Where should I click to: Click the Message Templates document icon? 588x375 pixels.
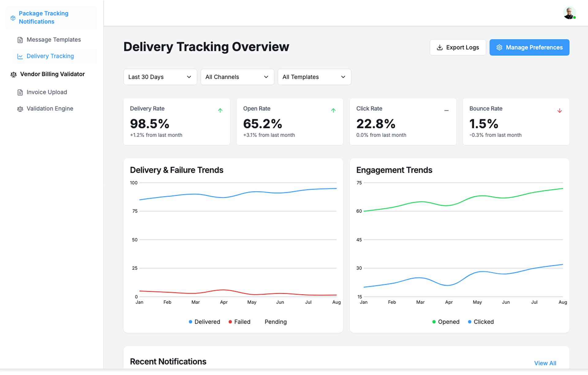click(20, 40)
